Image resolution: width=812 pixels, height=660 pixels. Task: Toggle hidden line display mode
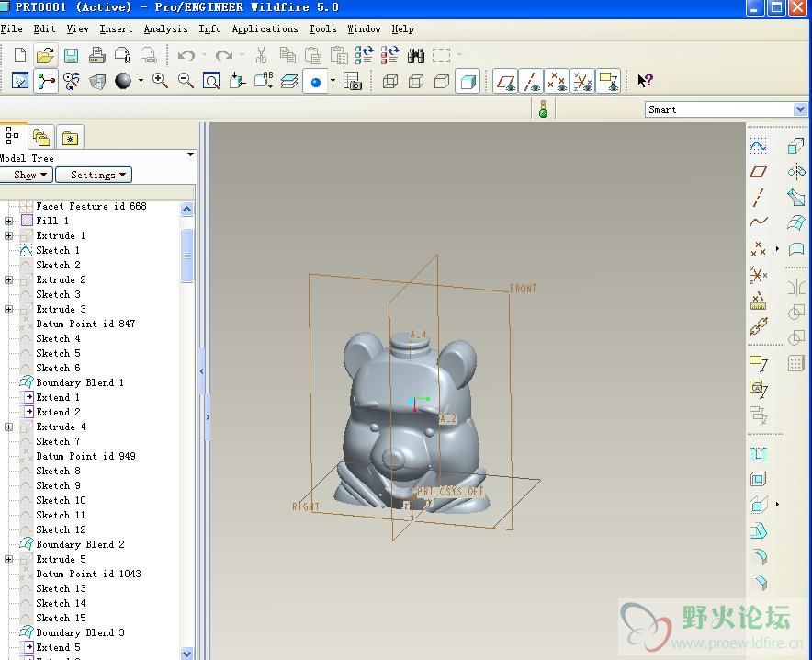[416, 81]
